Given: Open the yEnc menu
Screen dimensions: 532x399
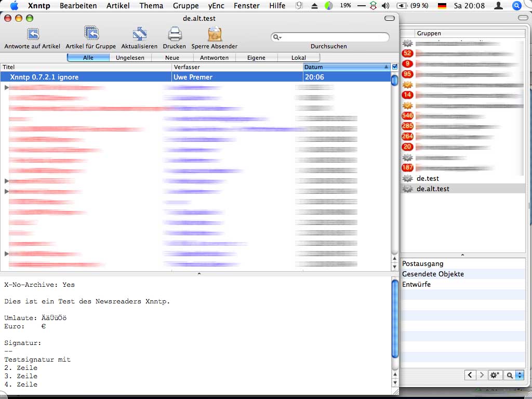Looking at the screenshot, I should point(216,6).
